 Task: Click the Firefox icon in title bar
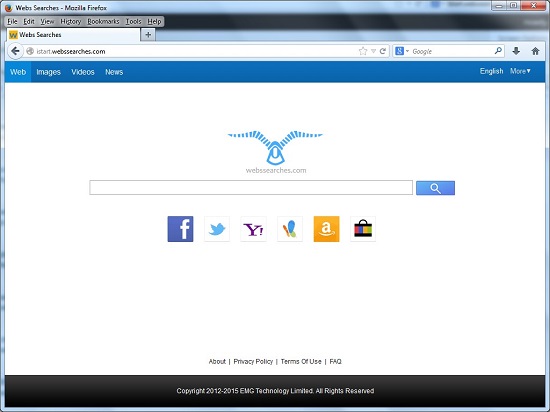tap(8, 8)
